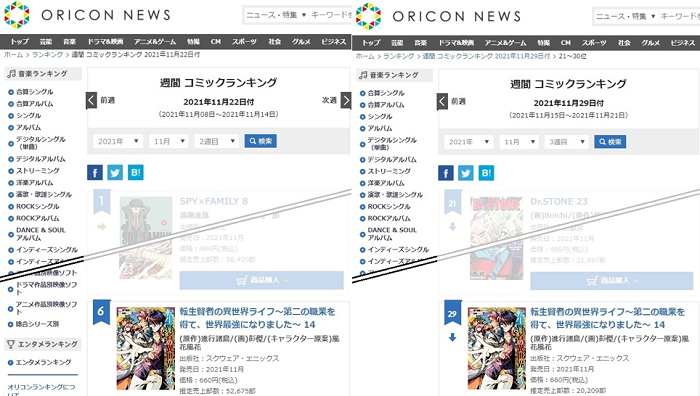Click the 検索 search button on right page
This screenshot has width=700, height=396.
(x=610, y=142)
